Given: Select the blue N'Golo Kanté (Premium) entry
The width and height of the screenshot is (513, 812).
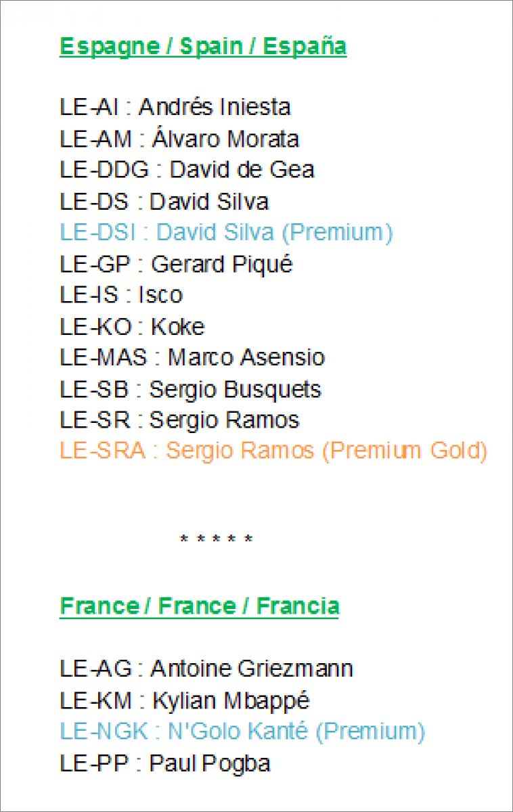Looking at the screenshot, I should click(242, 731).
